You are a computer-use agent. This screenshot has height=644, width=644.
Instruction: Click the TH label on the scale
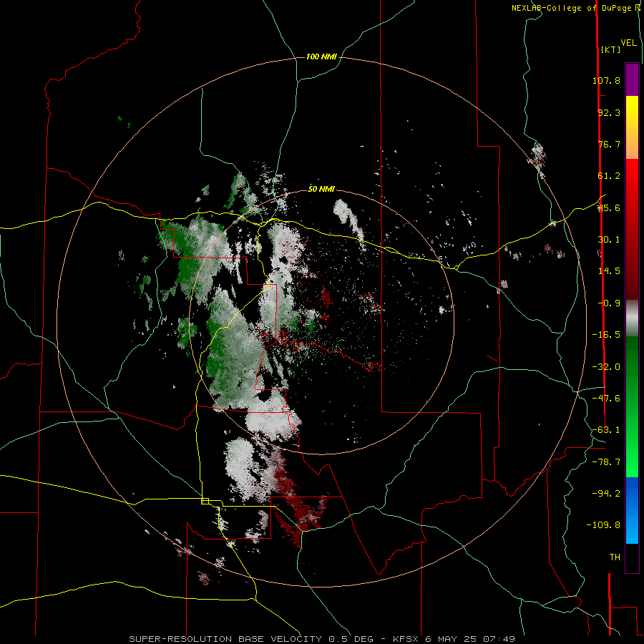tap(615, 557)
